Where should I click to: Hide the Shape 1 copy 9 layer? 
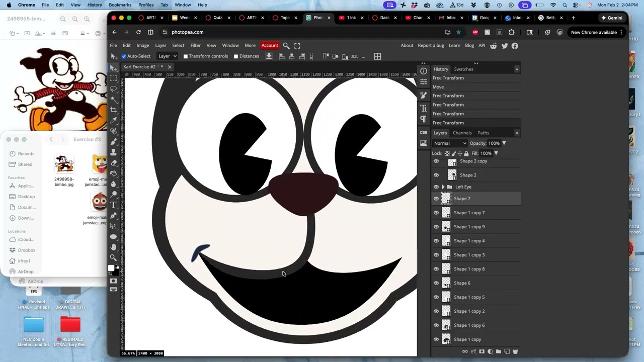click(x=436, y=227)
